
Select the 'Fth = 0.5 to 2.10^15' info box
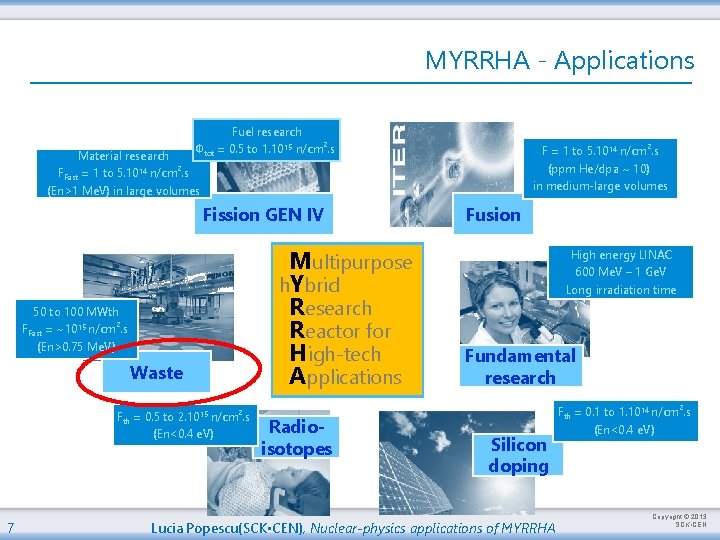[185, 425]
